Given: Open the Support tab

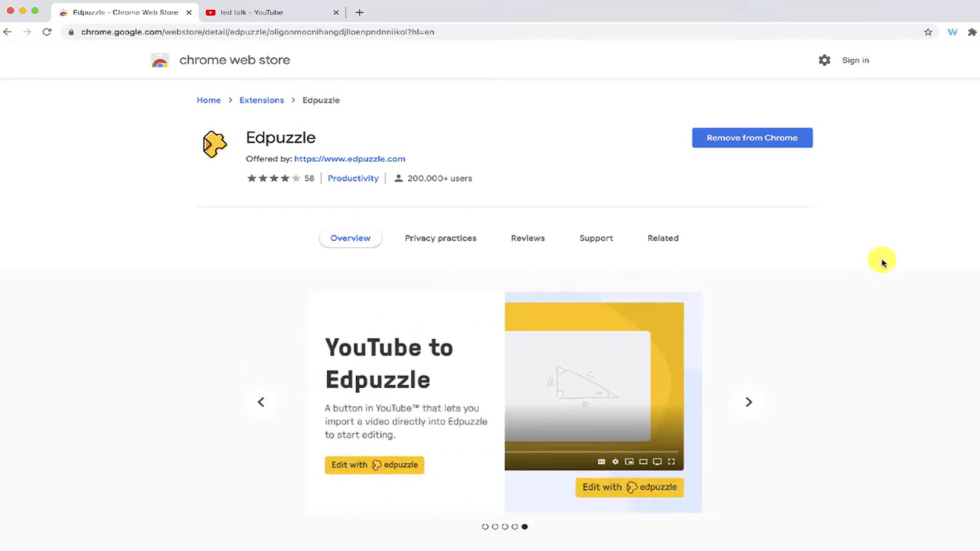Looking at the screenshot, I should [x=596, y=238].
